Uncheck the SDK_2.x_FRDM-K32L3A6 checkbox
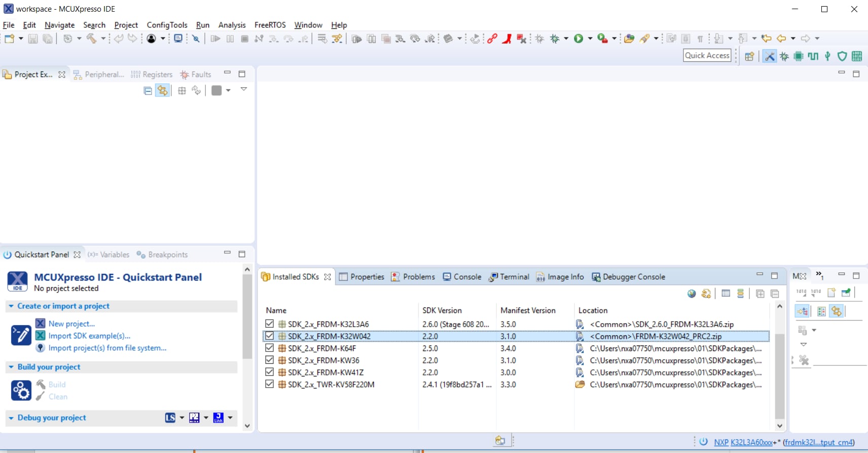Screen dimensions: 868x453 click(269, 324)
